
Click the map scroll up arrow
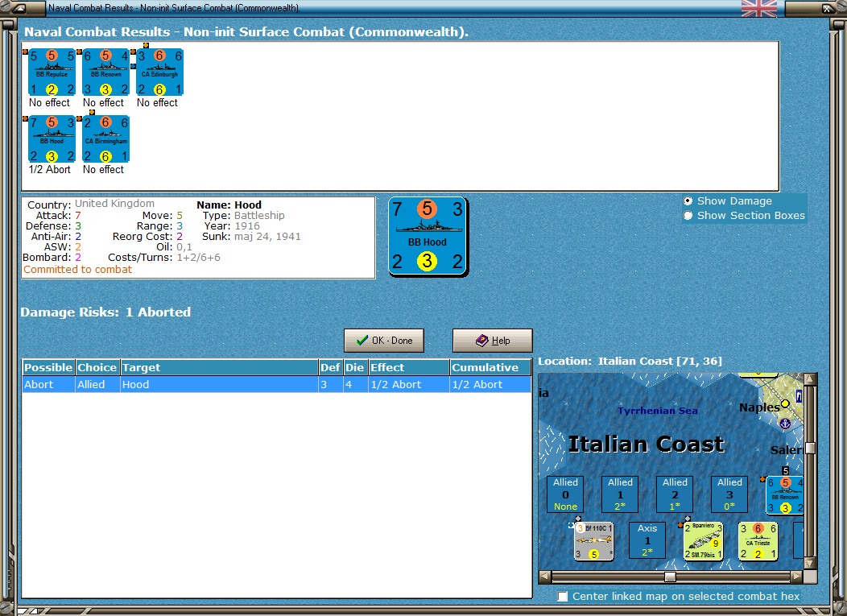tap(810, 378)
